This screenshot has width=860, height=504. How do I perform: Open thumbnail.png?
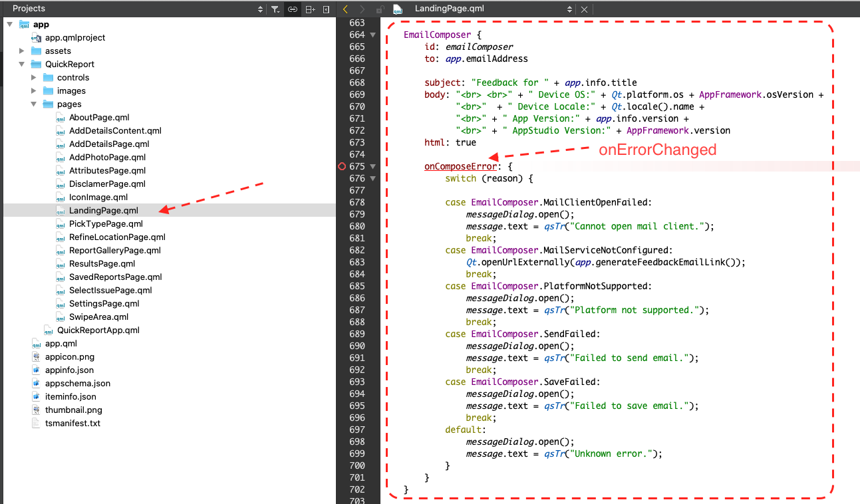(x=74, y=410)
